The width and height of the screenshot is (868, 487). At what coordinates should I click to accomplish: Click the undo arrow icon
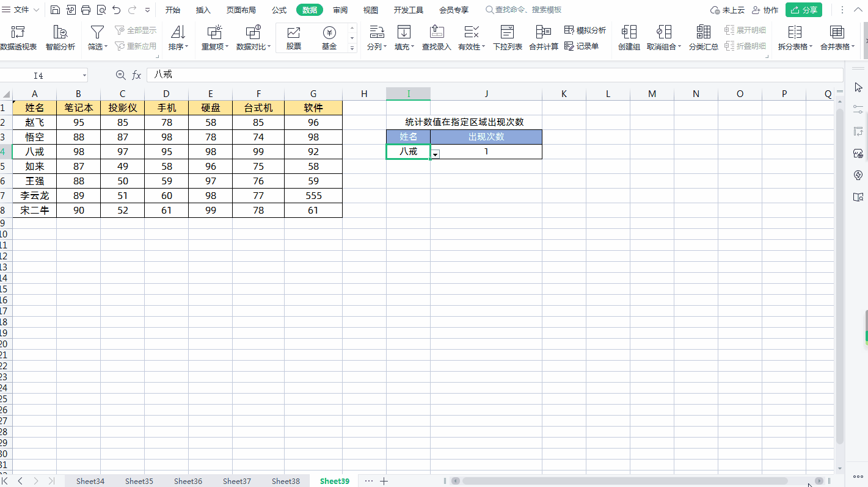117,10
